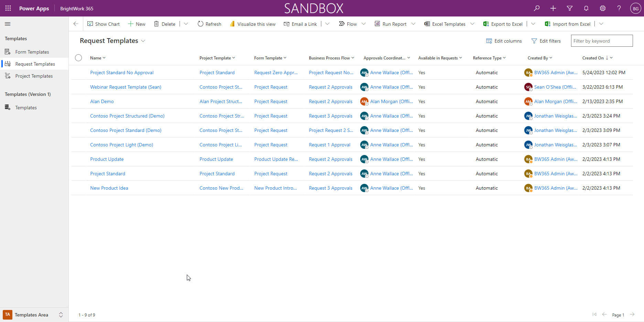
Task: Collapse the sidebar using the hamburger icon
Action: click(x=8, y=24)
